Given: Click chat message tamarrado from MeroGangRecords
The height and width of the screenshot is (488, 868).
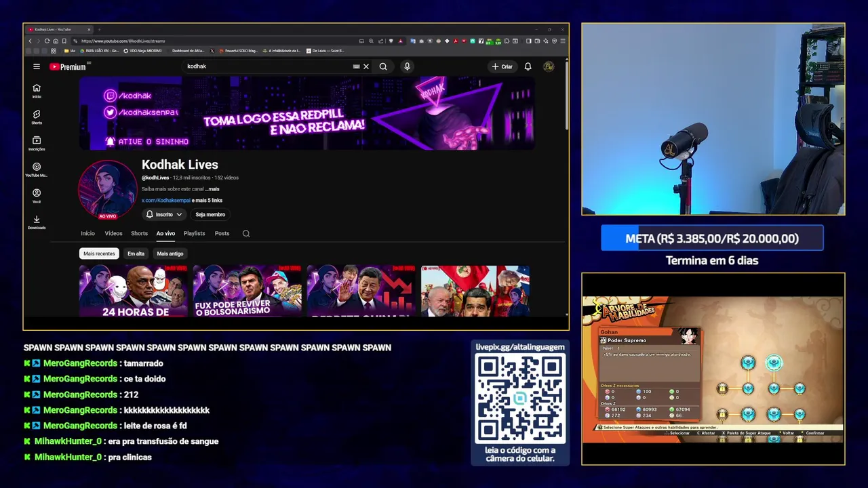Looking at the screenshot, I should coord(145,363).
